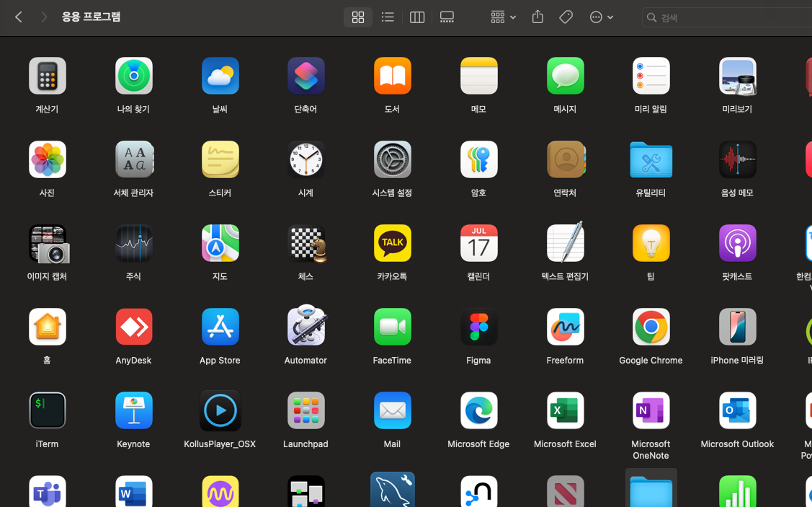Image resolution: width=812 pixels, height=507 pixels.
Task: Open the Freeform app
Action: [x=566, y=327]
